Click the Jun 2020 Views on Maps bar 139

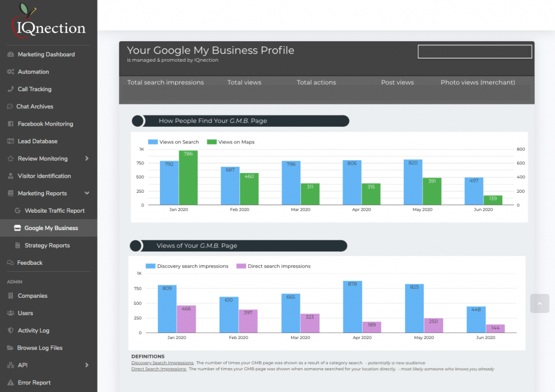tap(493, 200)
